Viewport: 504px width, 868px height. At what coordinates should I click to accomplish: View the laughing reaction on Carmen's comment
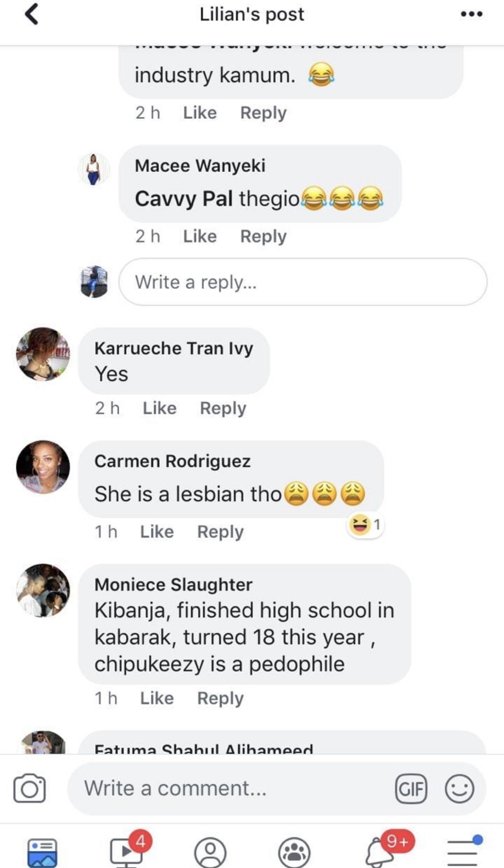tap(366, 524)
